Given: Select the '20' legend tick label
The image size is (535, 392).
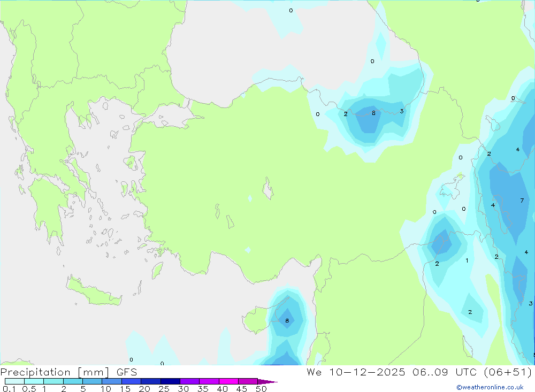Looking at the screenshot, I should [x=144, y=389].
